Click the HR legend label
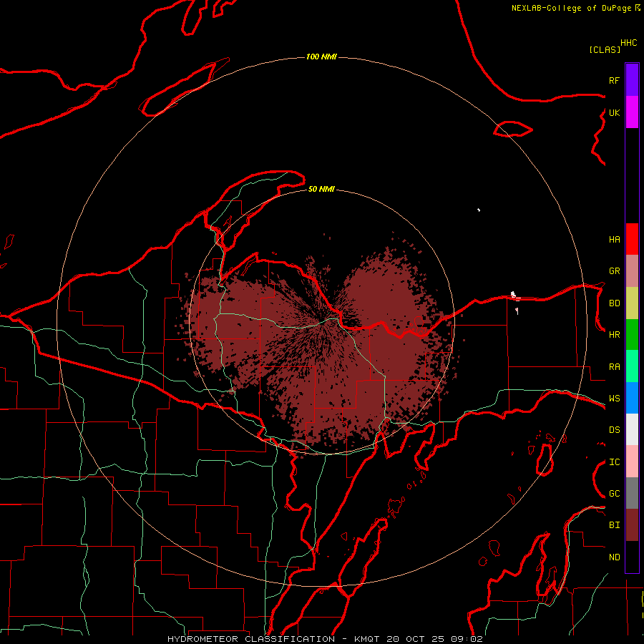 coord(614,335)
